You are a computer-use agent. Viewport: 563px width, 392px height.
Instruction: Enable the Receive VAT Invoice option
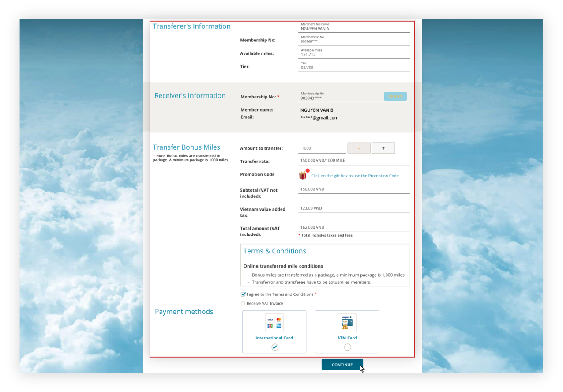(x=243, y=303)
